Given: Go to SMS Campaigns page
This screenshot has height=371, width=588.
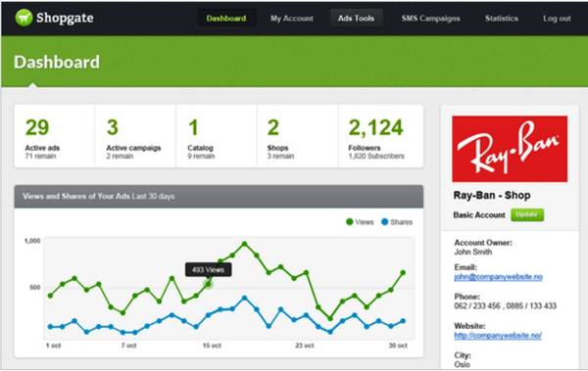Looking at the screenshot, I should click(x=430, y=18).
